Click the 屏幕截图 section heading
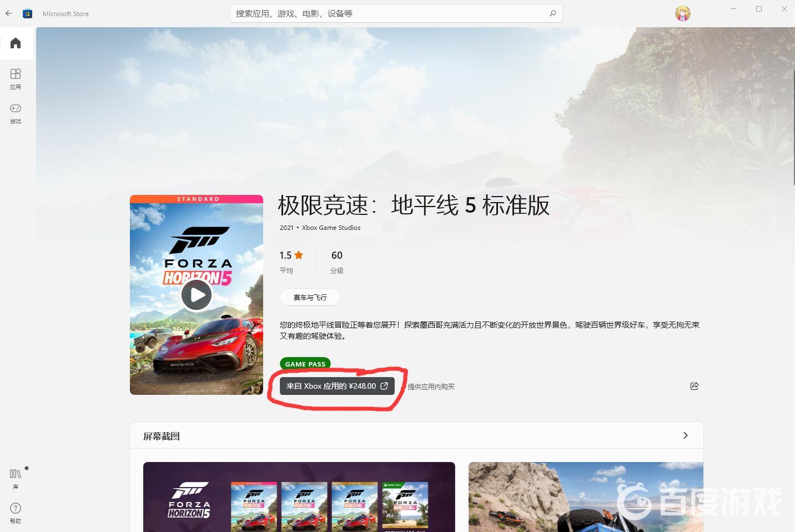The width and height of the screenshot is (795, 532). click(162, 436)
